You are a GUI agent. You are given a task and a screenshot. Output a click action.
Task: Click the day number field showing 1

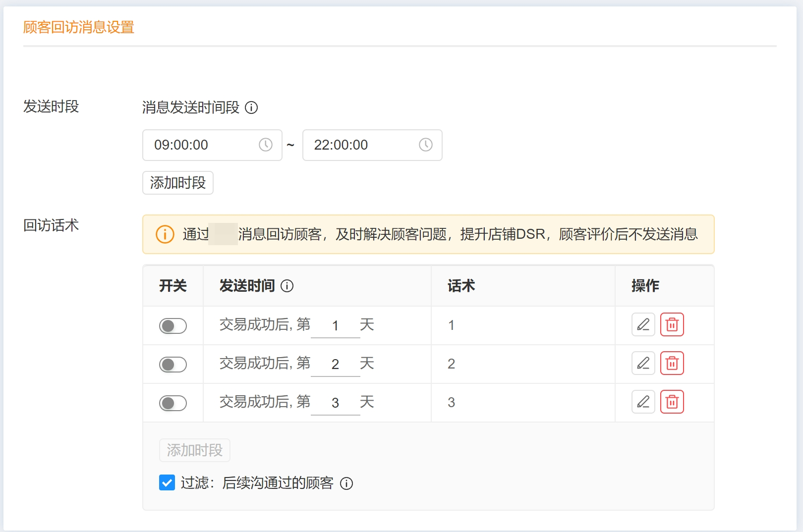[x=336, y=325]
